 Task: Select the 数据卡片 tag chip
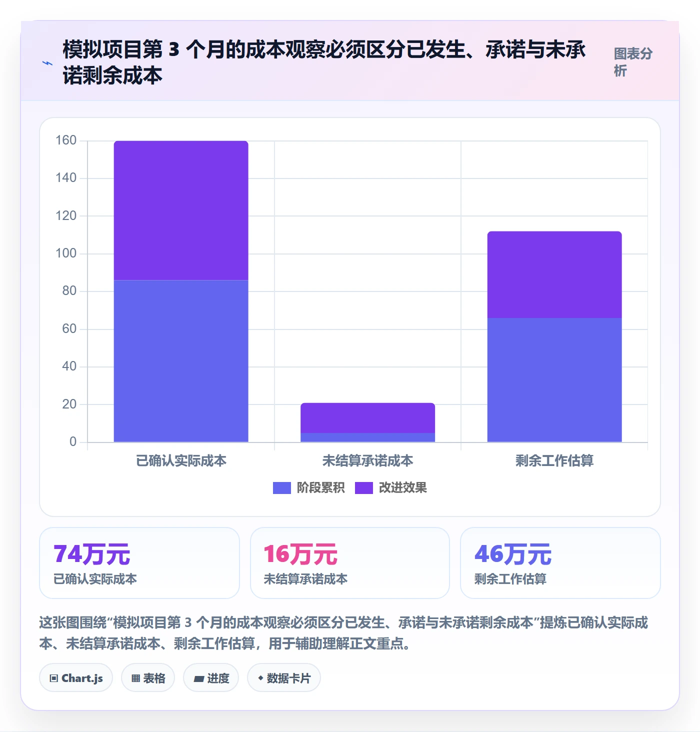[284, 678]
